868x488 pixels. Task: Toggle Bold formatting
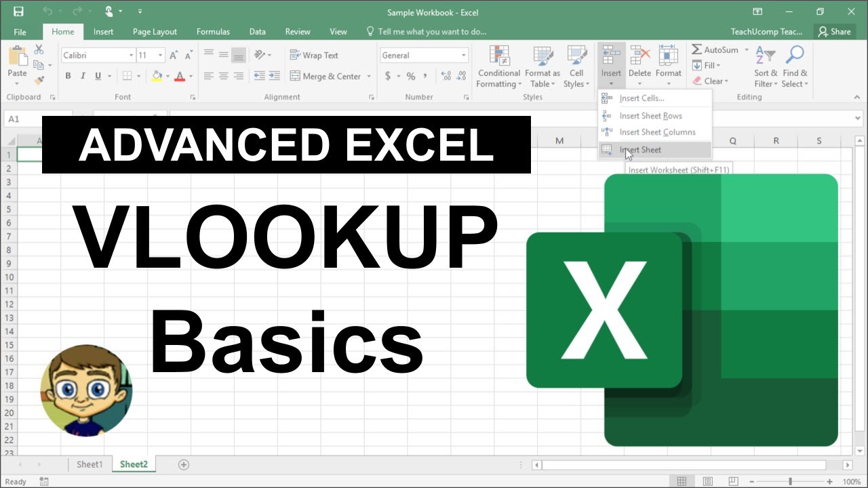point(68,76)
